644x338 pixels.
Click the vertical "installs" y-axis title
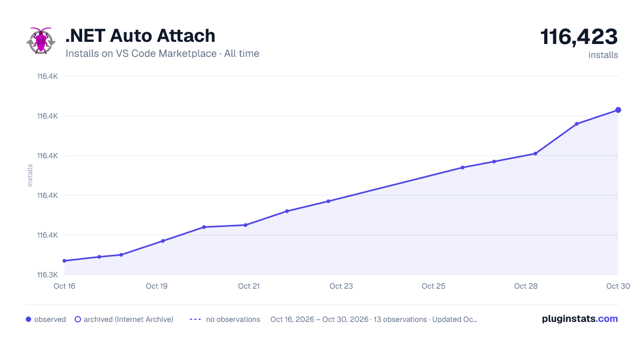pos(30,175)
